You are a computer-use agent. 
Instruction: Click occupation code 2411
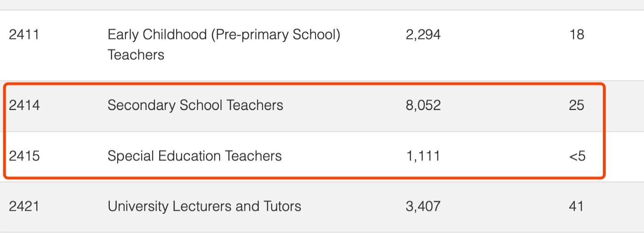(24, 35)
